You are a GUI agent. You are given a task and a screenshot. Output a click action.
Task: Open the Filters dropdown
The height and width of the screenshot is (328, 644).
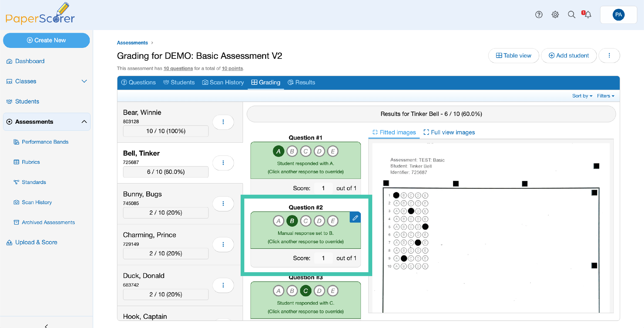[606, 96]
